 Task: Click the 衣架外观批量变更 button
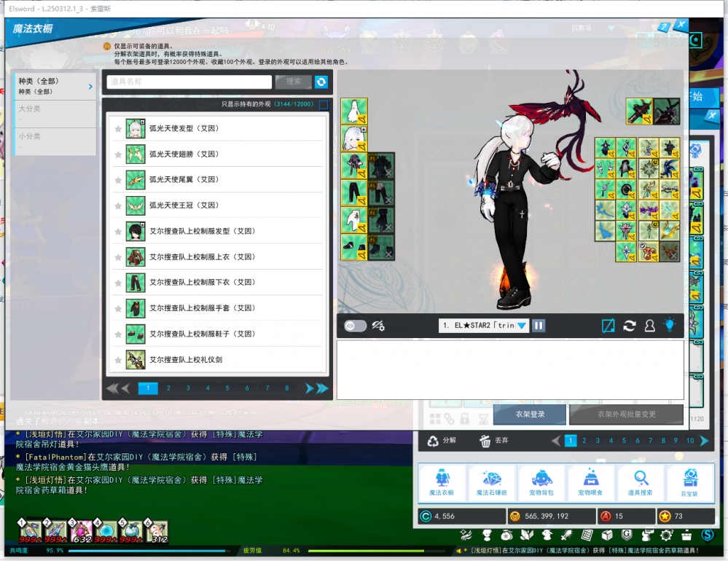click(x=626, y=415)
